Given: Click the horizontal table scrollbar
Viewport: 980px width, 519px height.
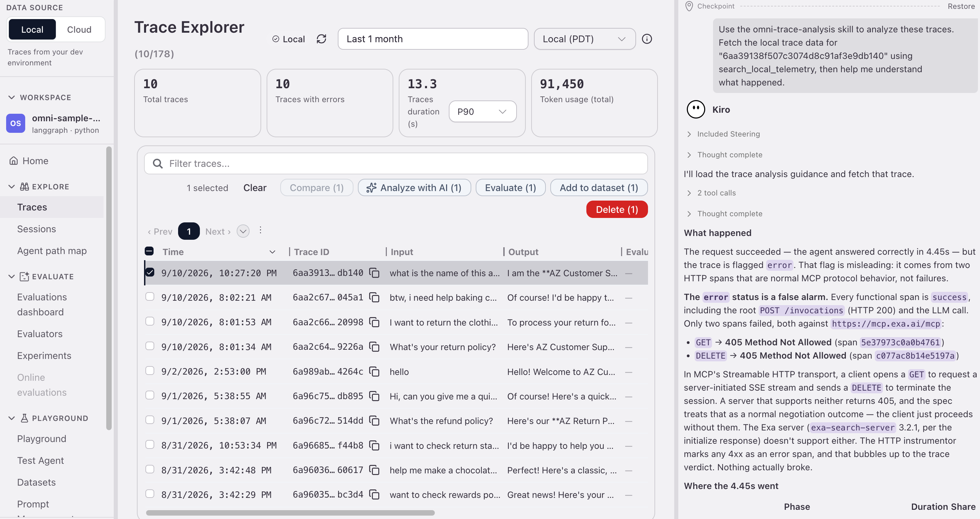Looking at the screenshot, I should [290, 513].
